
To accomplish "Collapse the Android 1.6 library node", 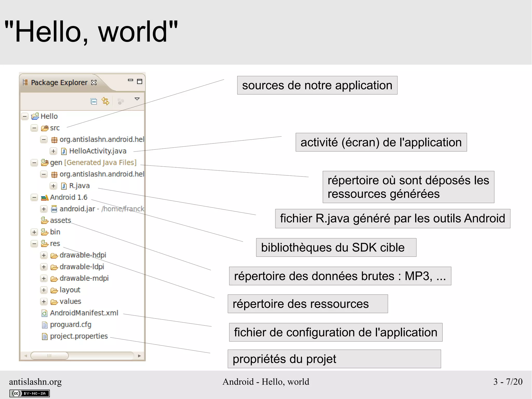I will coord(34,197).
